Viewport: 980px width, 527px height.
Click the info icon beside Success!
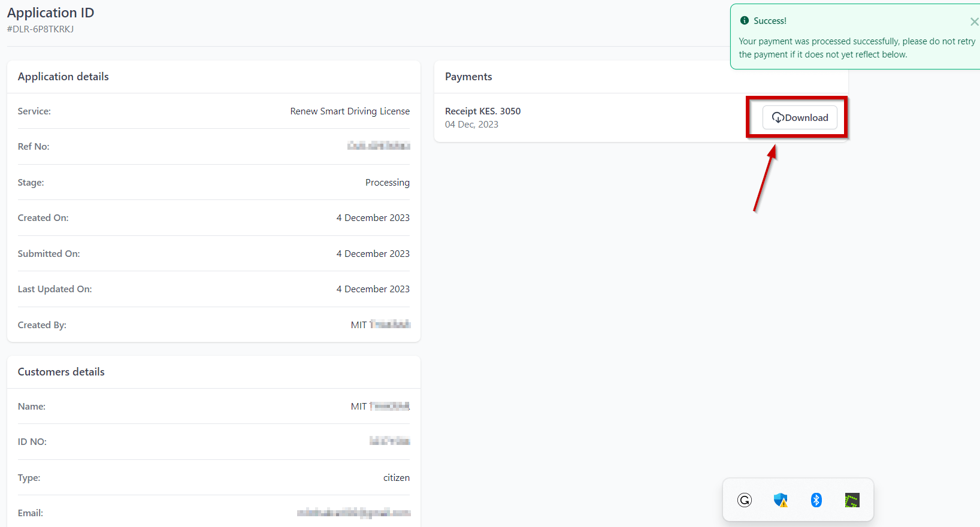click(745, 20)
